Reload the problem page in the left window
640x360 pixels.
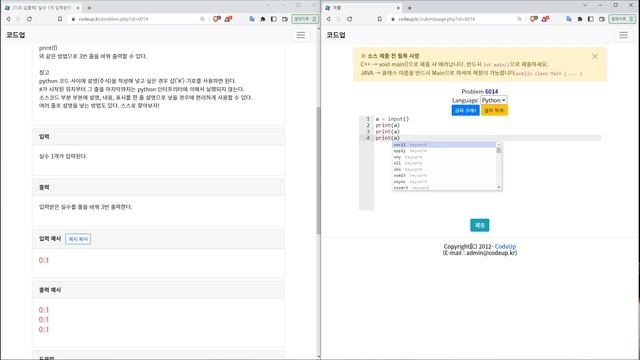pyautogui.click(x=29, y=19)
